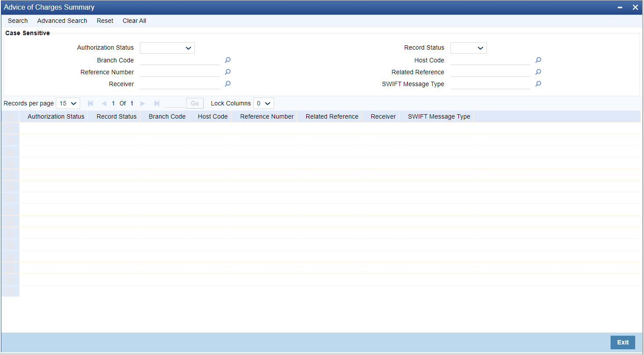Go to the next page of records
The height and width of the screenshot is (355, 644).
click(x=143, y=103)
